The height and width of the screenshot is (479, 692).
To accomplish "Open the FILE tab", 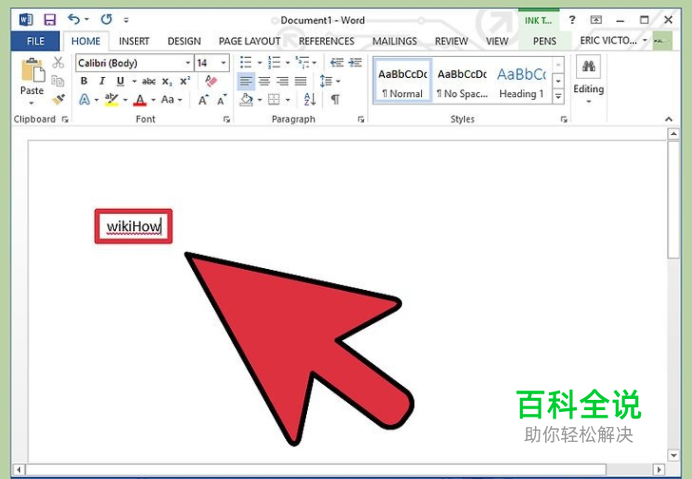I will point(35,41).
